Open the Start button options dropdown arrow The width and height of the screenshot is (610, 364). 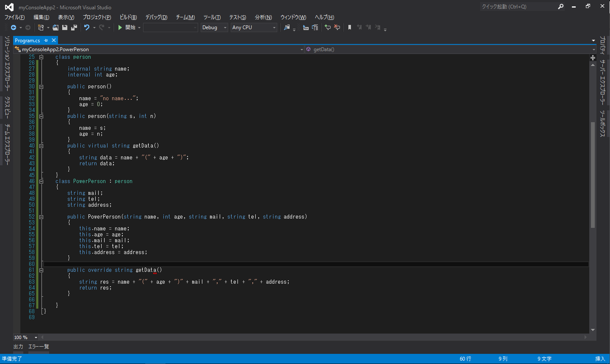pyautogui.click(x=139, y=27)
